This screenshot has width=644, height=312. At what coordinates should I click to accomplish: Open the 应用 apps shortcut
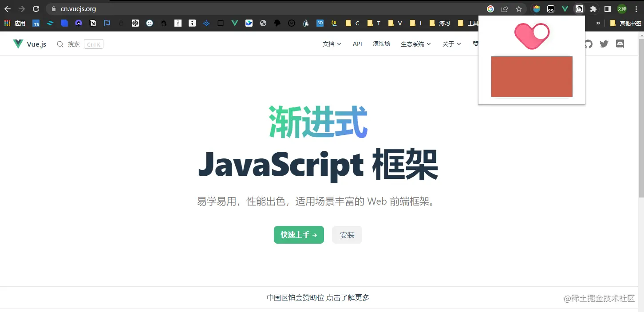pyautogui.click(x=15, y=23)
